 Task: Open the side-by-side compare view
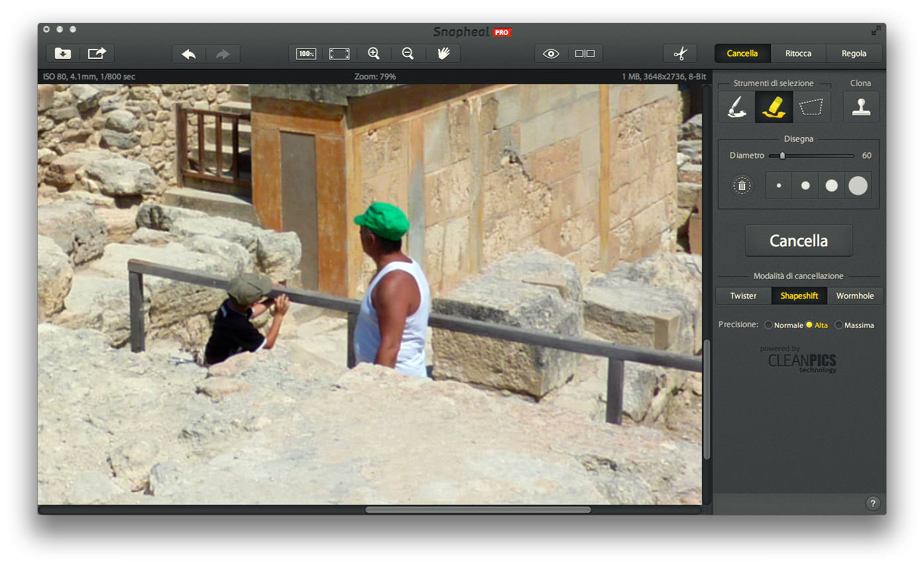(x=585, y=54)
